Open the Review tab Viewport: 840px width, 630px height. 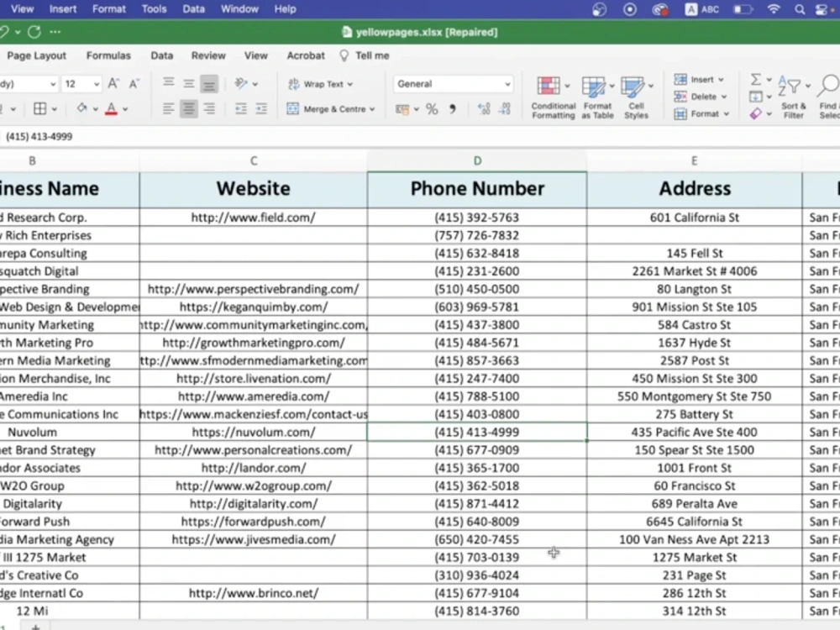[208, 55]
